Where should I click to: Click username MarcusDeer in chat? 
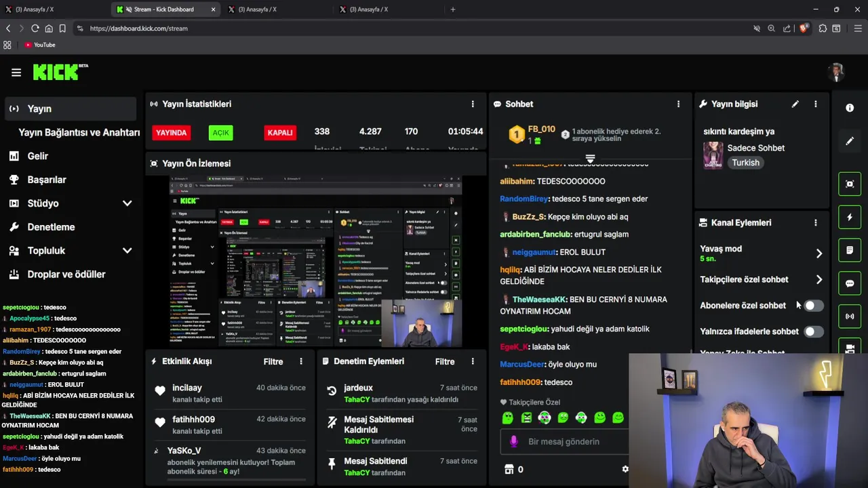pyautogui.click(x=523, y=364)
